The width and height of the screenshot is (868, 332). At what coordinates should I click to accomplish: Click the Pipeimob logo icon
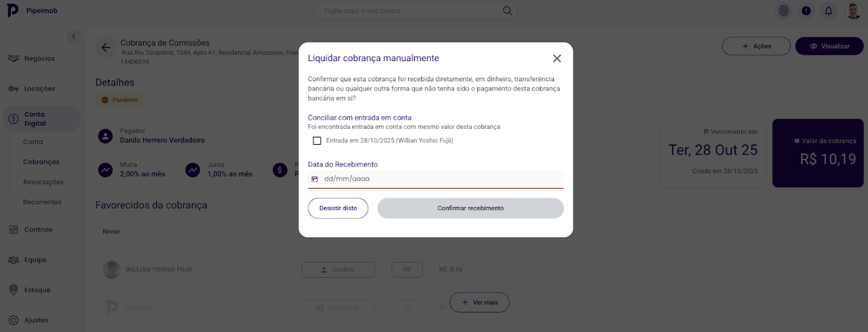pos(13,10)
